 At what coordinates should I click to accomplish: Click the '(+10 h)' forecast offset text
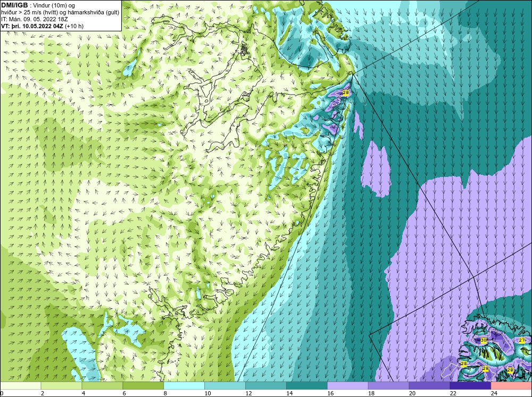pos(74,26)
